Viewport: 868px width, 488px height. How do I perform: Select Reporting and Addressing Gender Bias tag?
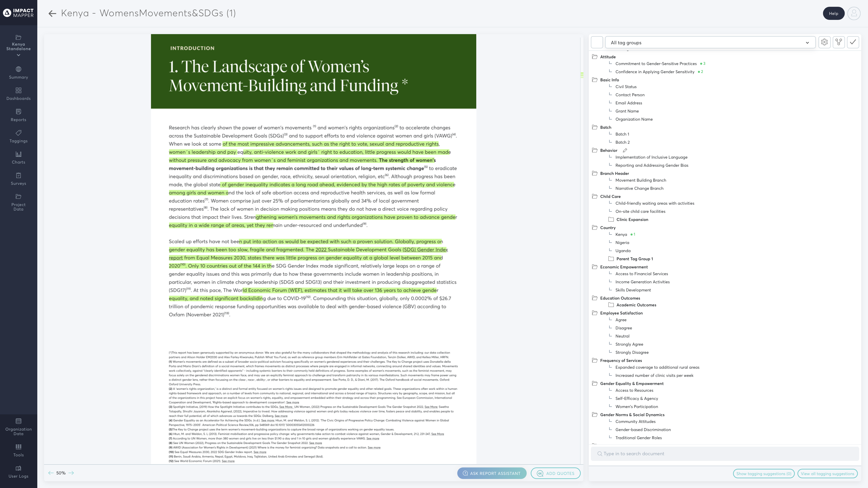(x=652, y=165)
